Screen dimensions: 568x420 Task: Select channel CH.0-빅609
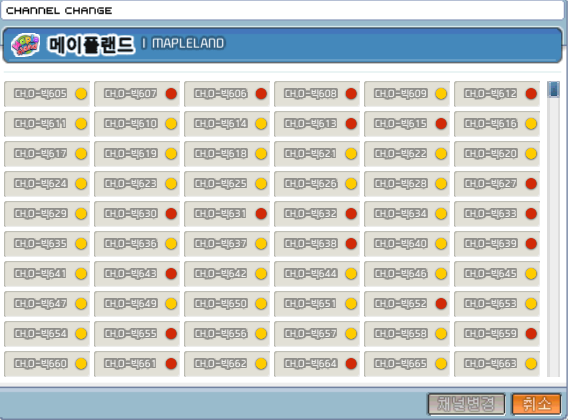click(407, 94)
